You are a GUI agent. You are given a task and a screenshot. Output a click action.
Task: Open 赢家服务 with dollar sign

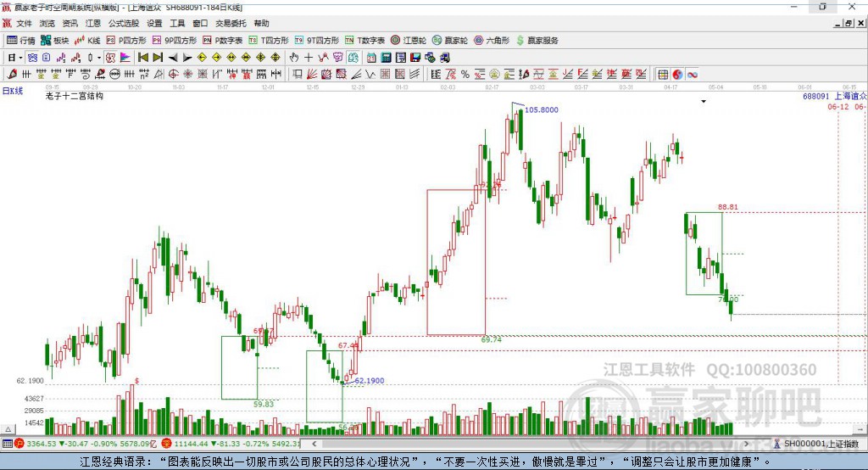537,41
